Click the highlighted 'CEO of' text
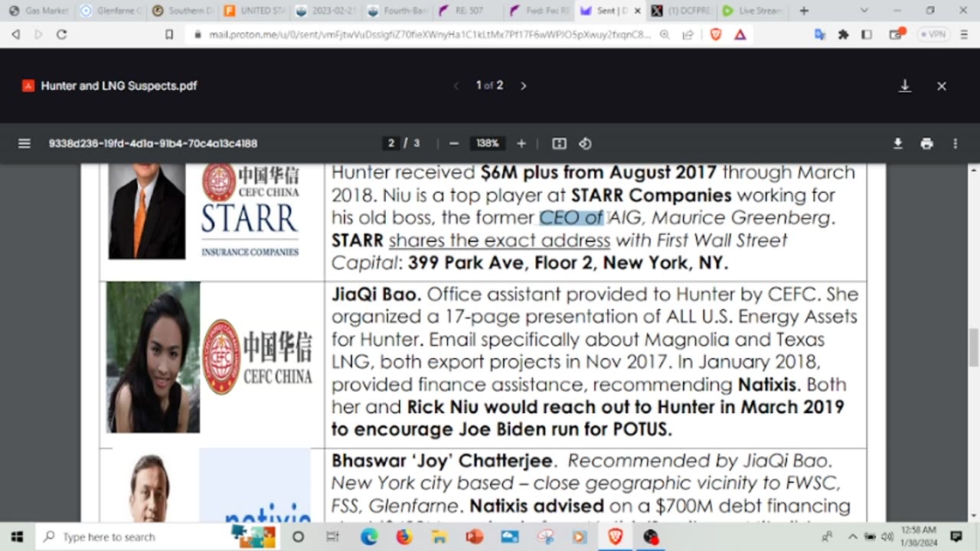Image resolution: width=980 pixels, height=551 pixels. 571,217
